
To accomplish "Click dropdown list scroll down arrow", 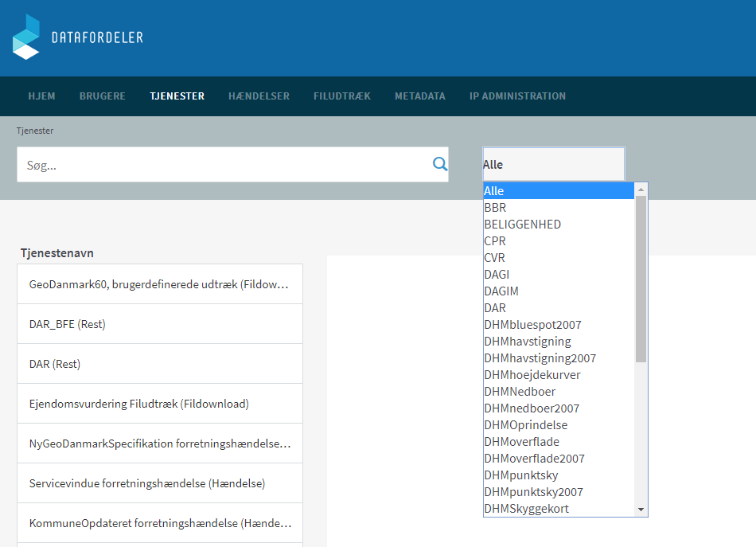I will (641, 510).
